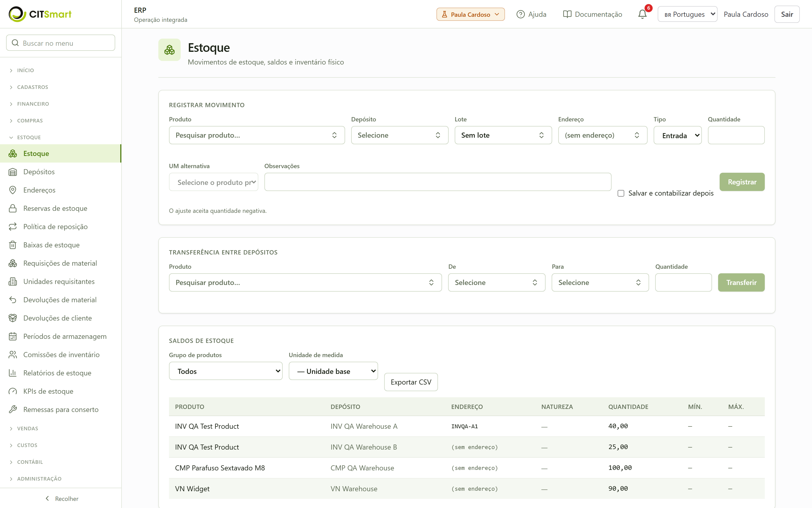Open Grupo de produtos Todos dropdown
Viewport: 812px width, 508px height.
(x=226, y=371)
